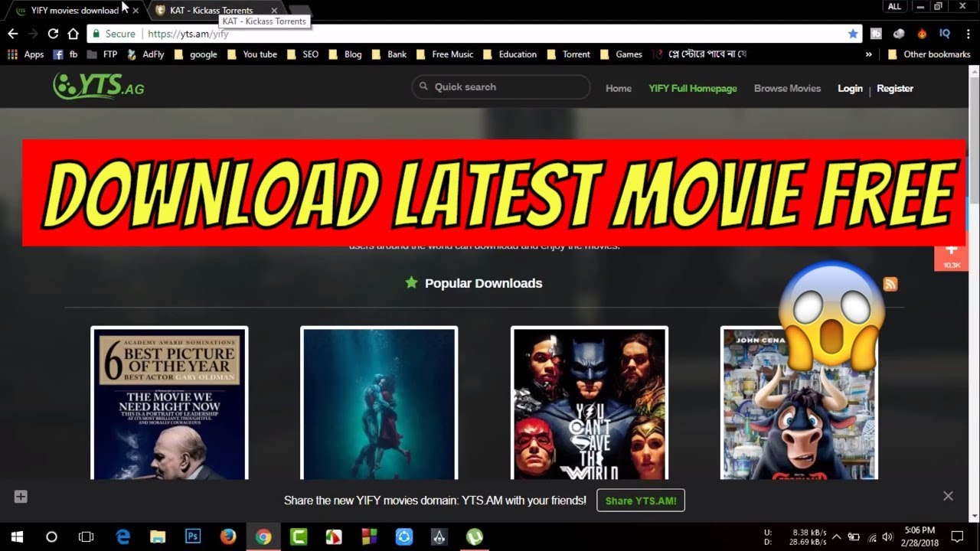Open the Bank bookmark folder
Image resolution: width=980 pixels, height=551 pixels.
pos(390,54)
